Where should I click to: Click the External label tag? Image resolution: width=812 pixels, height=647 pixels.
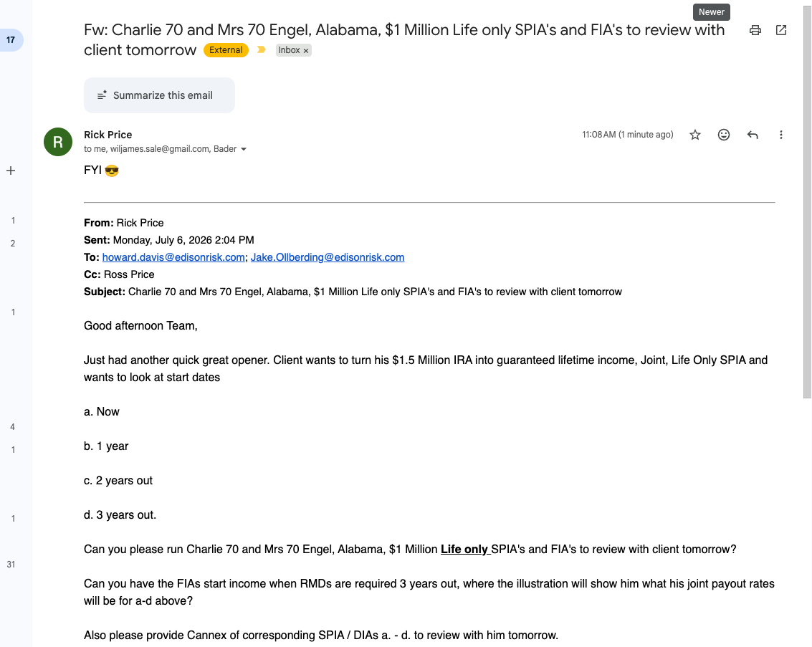click(226, 50)
